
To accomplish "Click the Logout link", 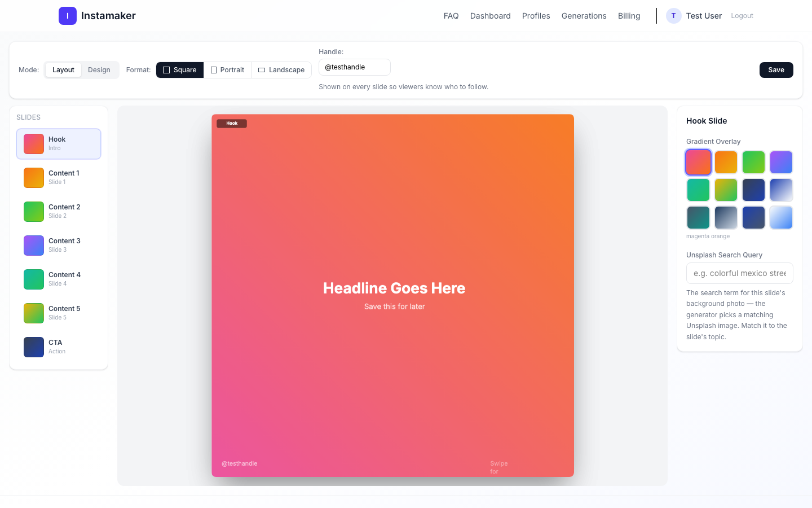I will pyautogui.click(x=742, y=16).
